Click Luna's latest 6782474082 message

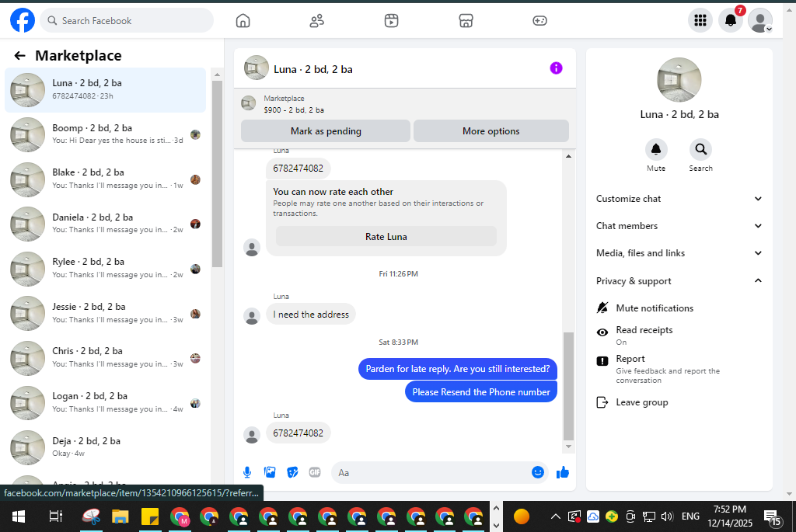point(298,433)
